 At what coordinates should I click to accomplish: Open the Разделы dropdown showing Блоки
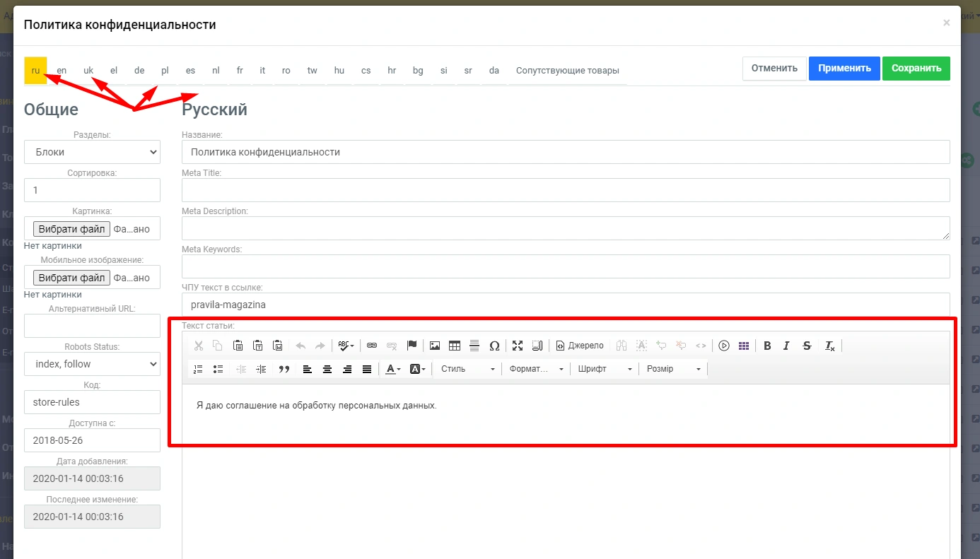[x=92, y=152]
